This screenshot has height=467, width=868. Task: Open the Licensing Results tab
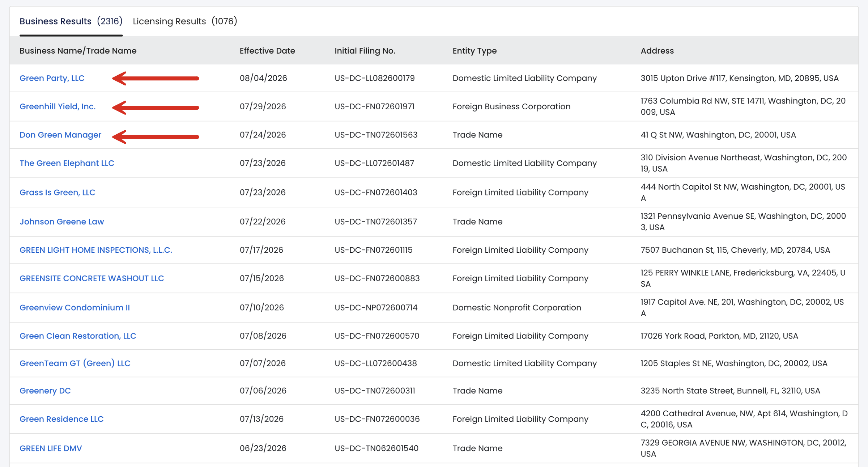[x=185, y=21]
